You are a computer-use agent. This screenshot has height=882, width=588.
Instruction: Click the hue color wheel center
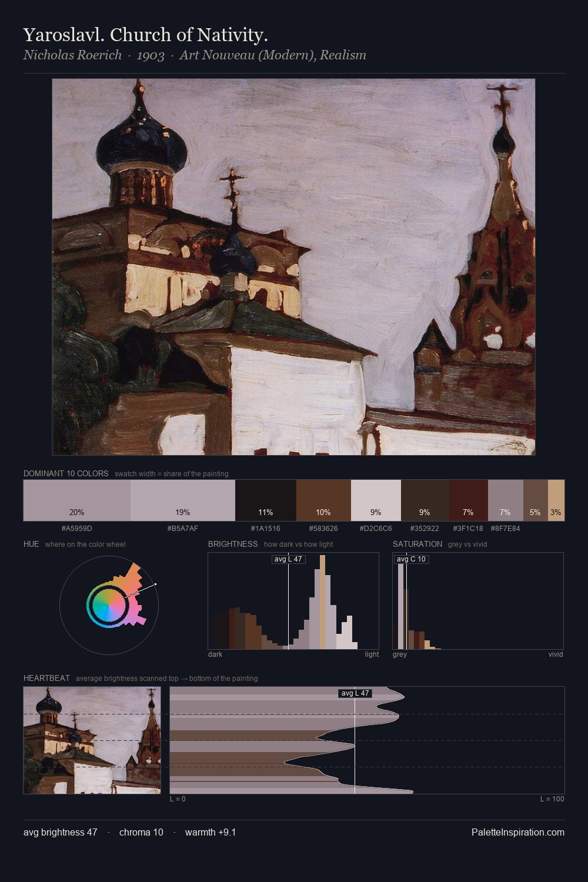coord(109,604)
